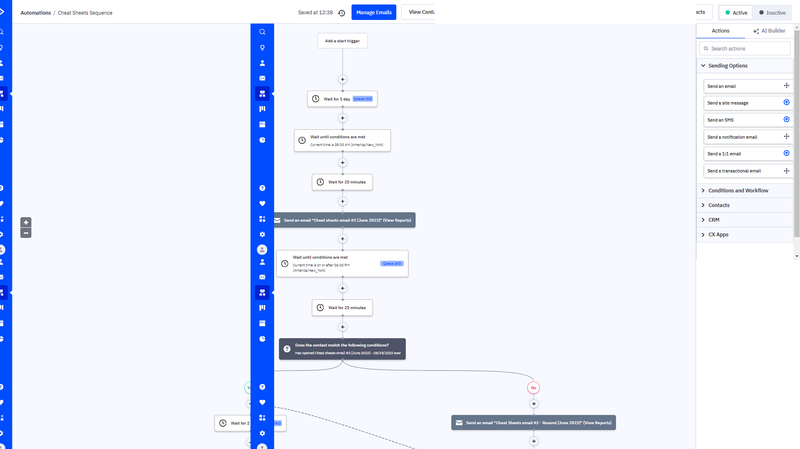Zoom out of the automation canvas
The height and width of the screenshot is (449, 800).
point(26,233)
